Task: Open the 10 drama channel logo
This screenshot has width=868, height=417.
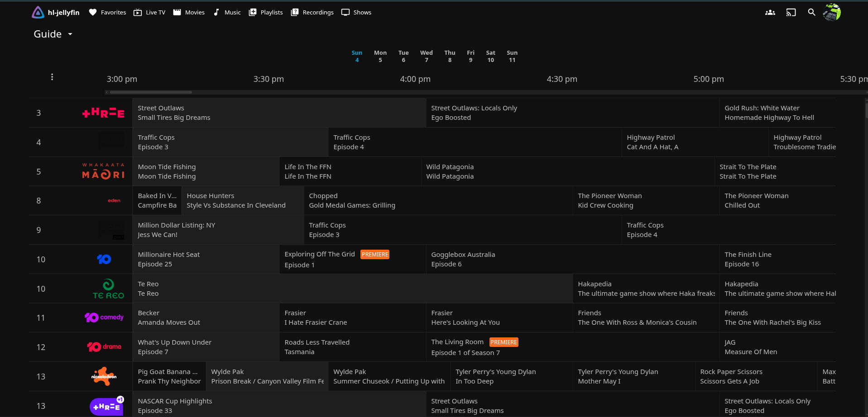Action: click(x=104, y=347)
